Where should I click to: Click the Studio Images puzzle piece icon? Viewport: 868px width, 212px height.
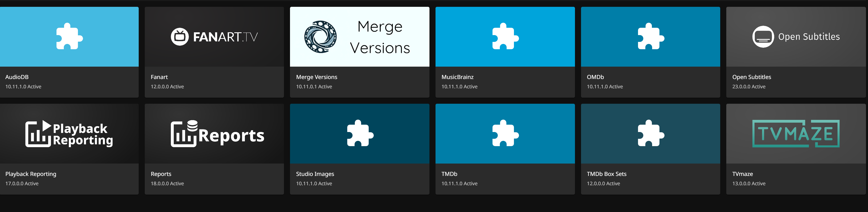pyautogui.click(x=360, y=134)
